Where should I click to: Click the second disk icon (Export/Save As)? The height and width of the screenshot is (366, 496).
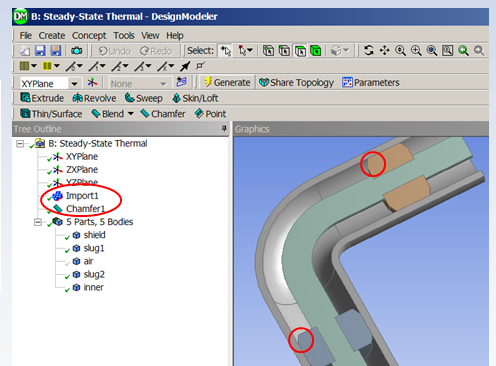pos(56,51)
